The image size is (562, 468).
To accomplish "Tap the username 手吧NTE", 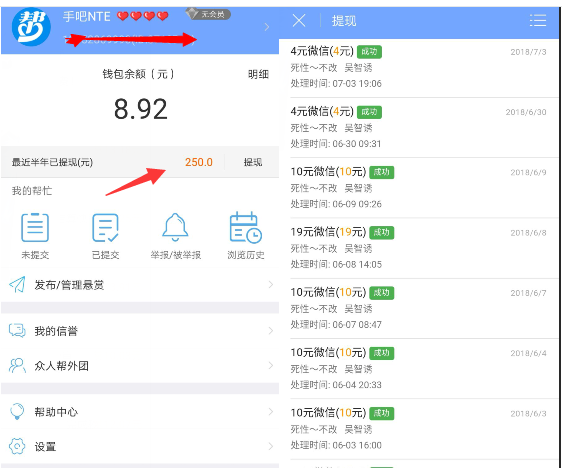I will pyautogui.click(x=87, y=16).
